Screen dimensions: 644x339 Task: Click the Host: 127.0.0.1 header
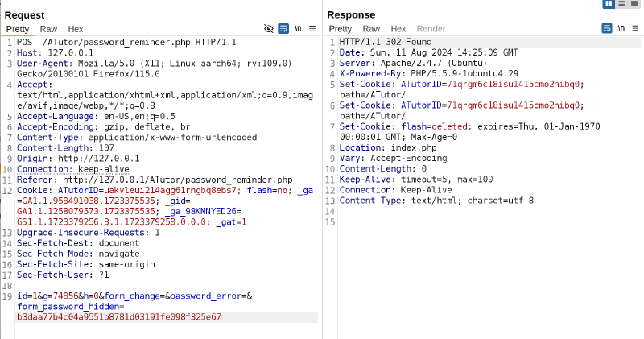[55, 53]
